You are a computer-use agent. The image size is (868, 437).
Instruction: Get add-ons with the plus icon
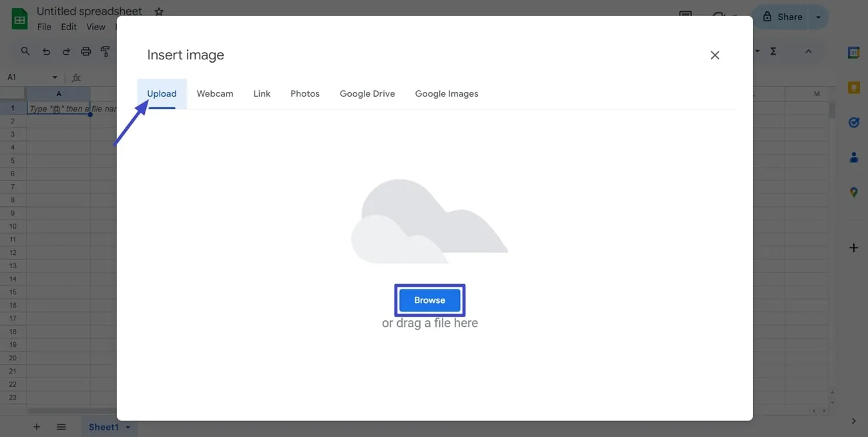click(853, 248)
